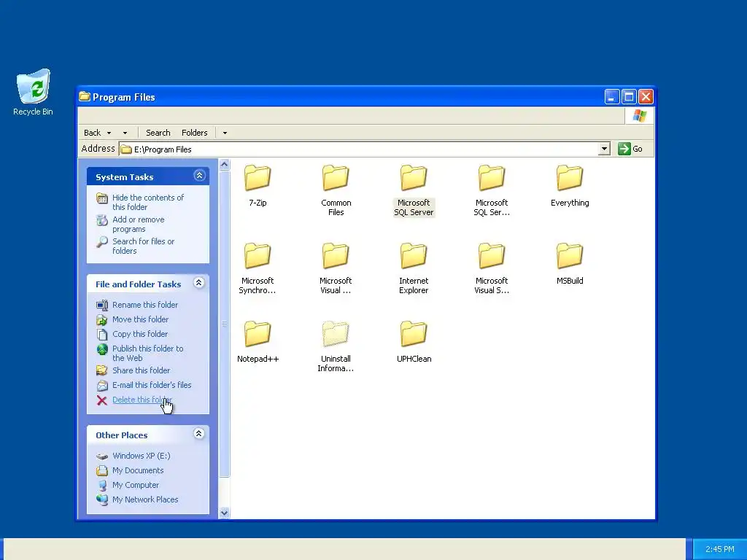Click the Move this folder icon
The image size is (747, 560).
pos(102,319)
